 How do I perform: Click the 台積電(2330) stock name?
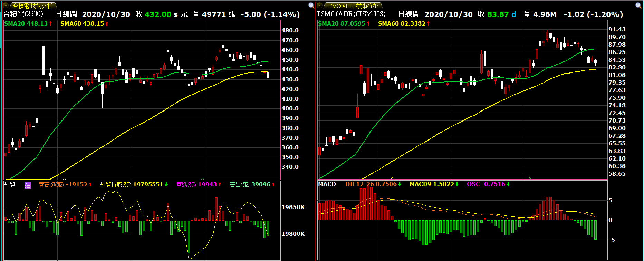(23, 14)
